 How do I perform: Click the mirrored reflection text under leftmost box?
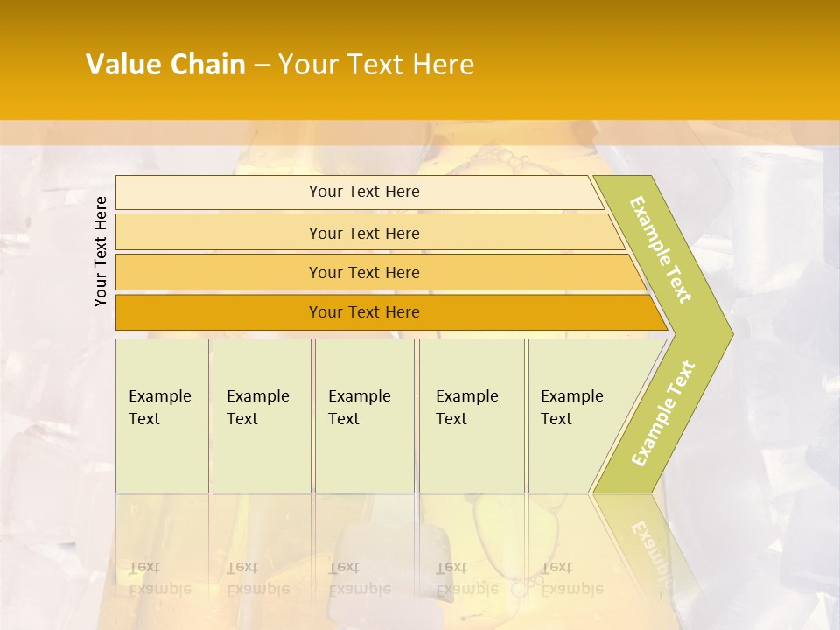[x=160, y=579]
